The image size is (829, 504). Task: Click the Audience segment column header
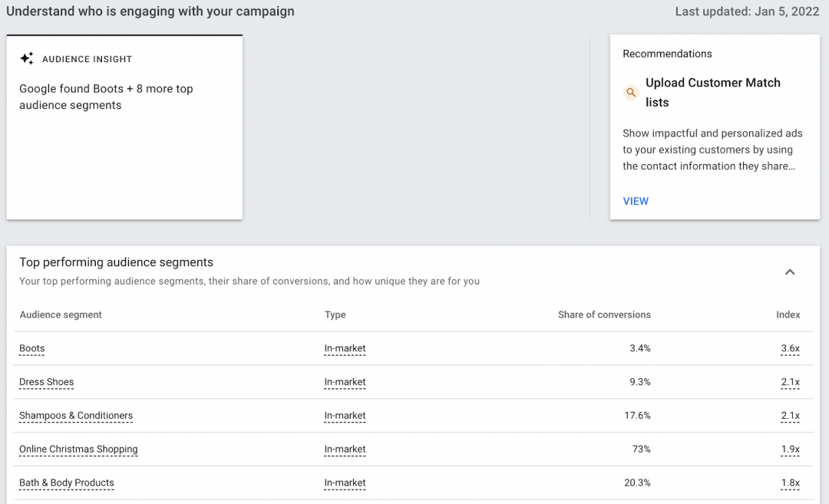tap(61, 315)
